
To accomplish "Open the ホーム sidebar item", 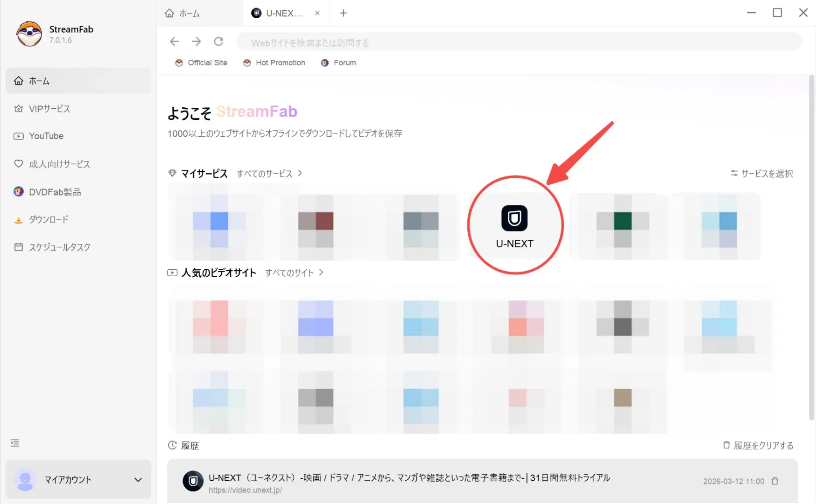I will (x=78, y=81).
